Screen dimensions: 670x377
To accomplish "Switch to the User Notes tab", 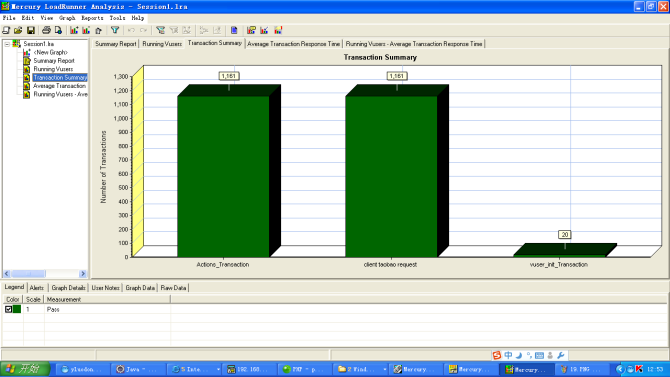I will pos(106,288).
